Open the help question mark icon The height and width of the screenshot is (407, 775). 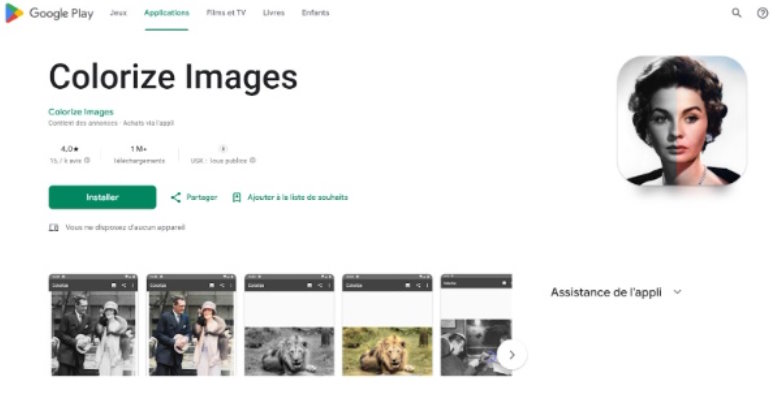[762, 13]
